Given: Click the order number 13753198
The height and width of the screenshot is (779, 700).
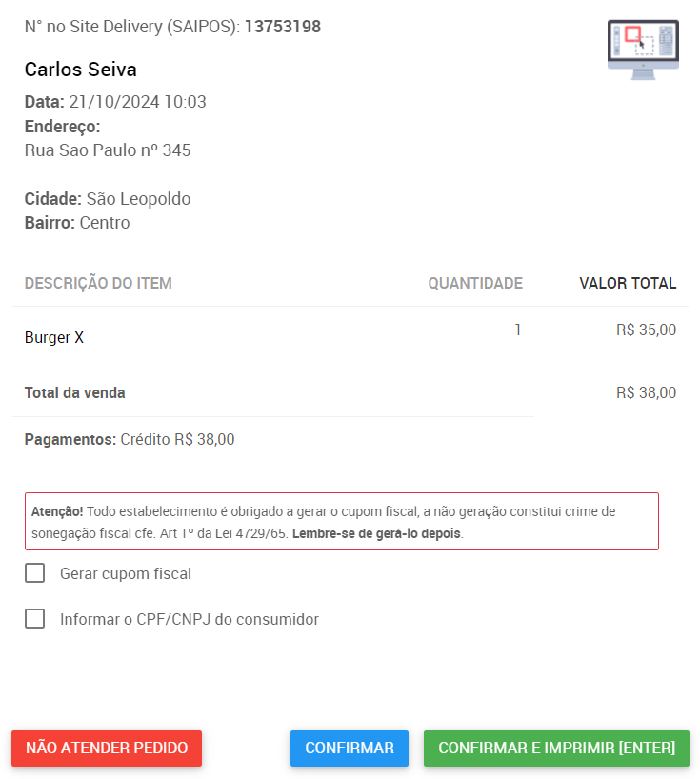Looking at the screenshot, I should pyautogui.click(x=283, y=27).
